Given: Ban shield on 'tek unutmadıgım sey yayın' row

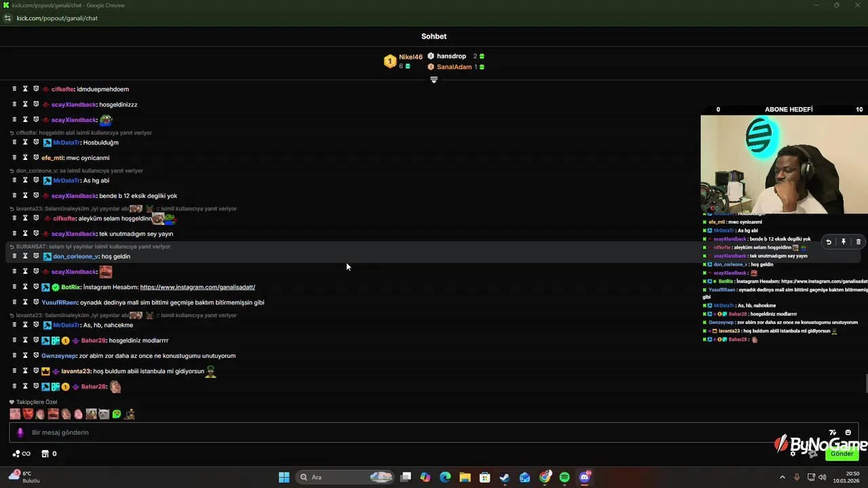Looking at the screenshot, I should (x=36, y=233).
